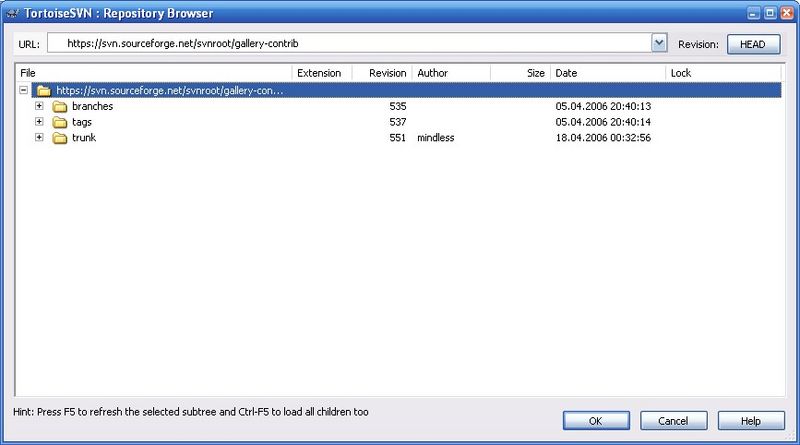
Task: Click the TortoiseSVN title bar icon
Action: (12, 13)
